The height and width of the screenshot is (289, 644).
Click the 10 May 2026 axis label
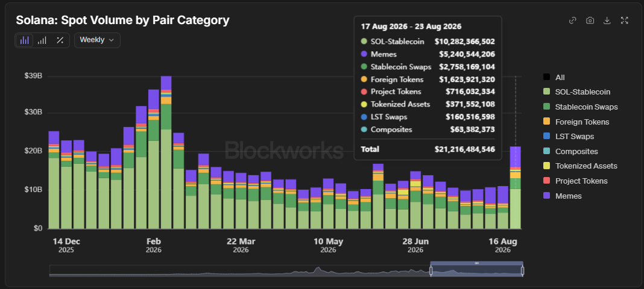tap(328, 245)
